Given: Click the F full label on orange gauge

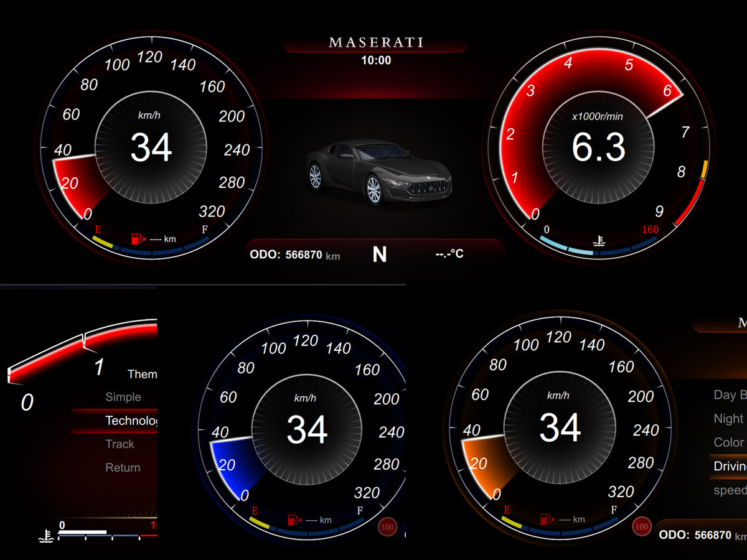Looking at the screenshot, I should (614, 510).
